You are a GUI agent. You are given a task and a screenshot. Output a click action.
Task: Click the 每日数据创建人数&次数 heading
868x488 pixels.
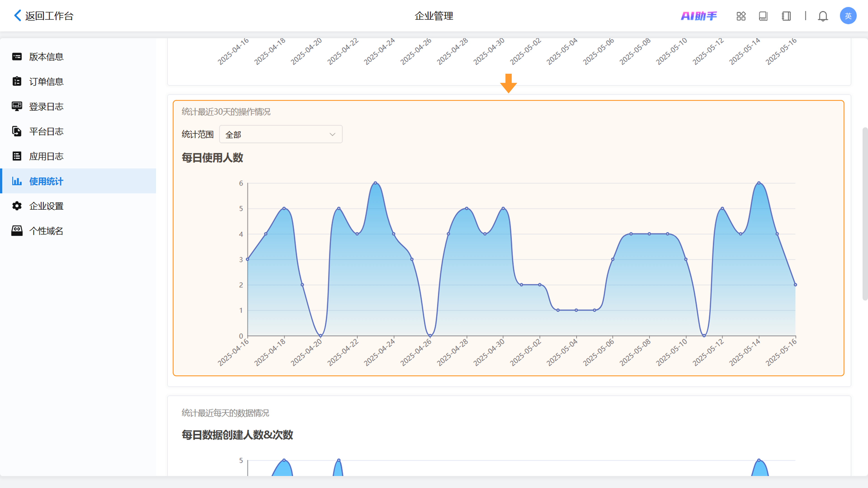click(x=237, y=435)
